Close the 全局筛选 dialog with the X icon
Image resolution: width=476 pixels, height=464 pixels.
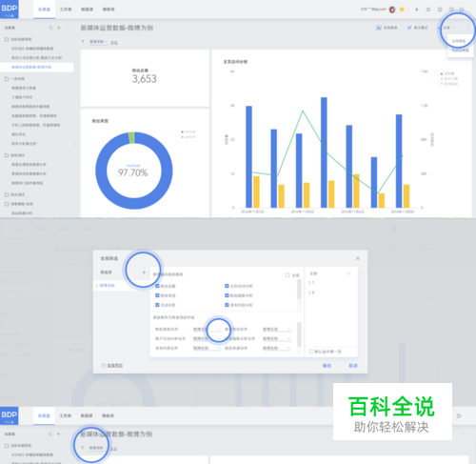pos(358,258)
